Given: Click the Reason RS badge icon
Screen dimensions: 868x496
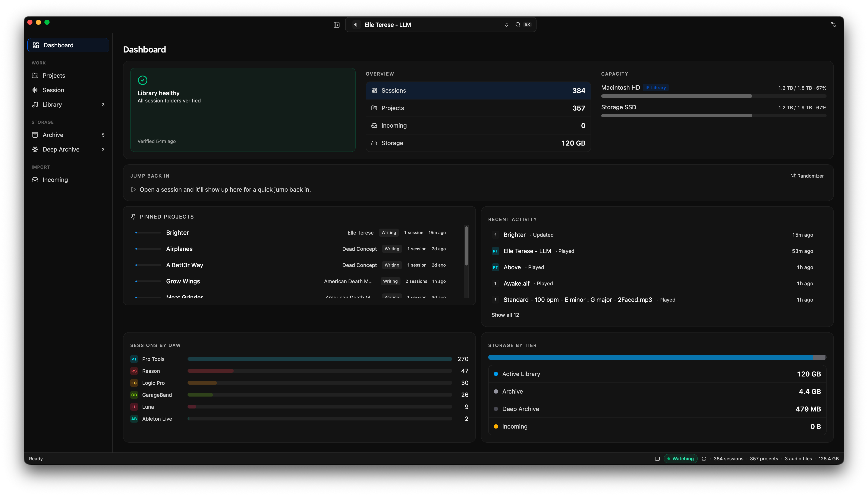Looking at the screenshot, I should click(134, 371).
